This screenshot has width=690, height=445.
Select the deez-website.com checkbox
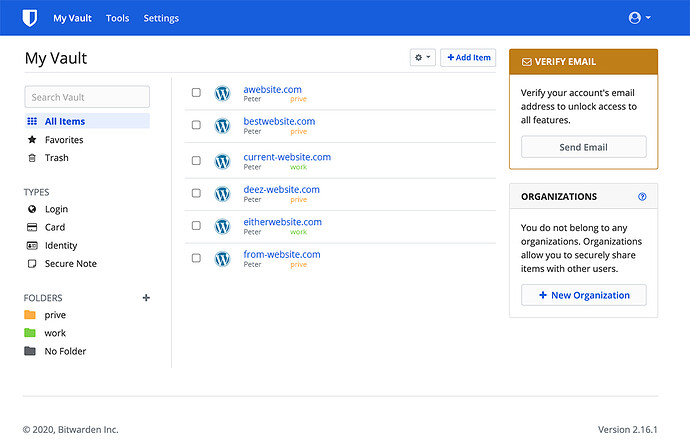point(196,193)
